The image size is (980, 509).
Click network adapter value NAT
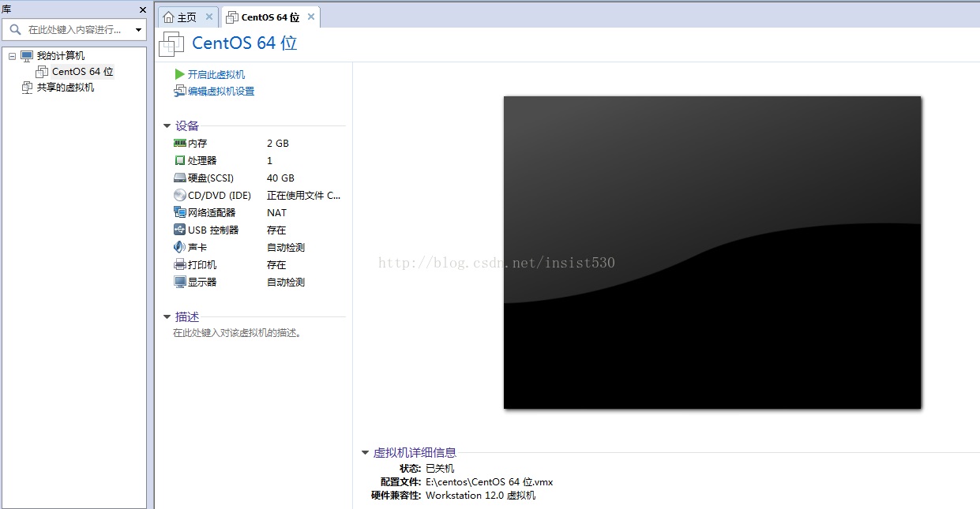277,212
